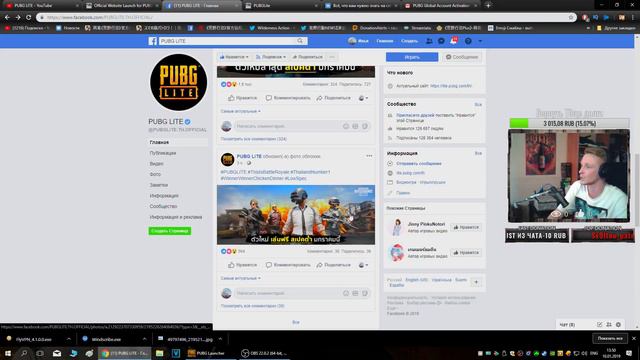Open the 'Создать' link in the Facebook header
This screenshot has width=640, height=360.
(409, 41)
